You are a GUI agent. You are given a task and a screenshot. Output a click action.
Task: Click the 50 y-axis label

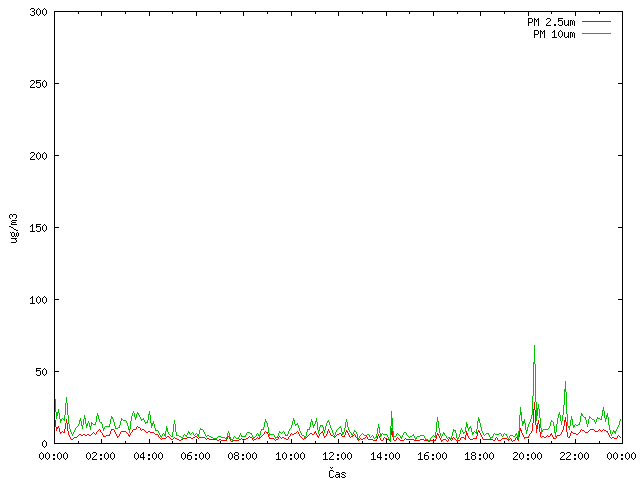click(41, 372)
